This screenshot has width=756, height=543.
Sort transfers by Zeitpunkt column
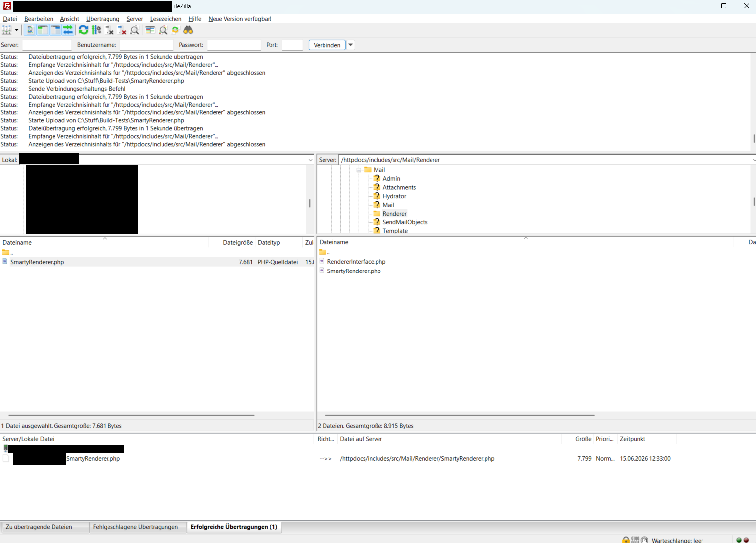[x=647, y=439]
